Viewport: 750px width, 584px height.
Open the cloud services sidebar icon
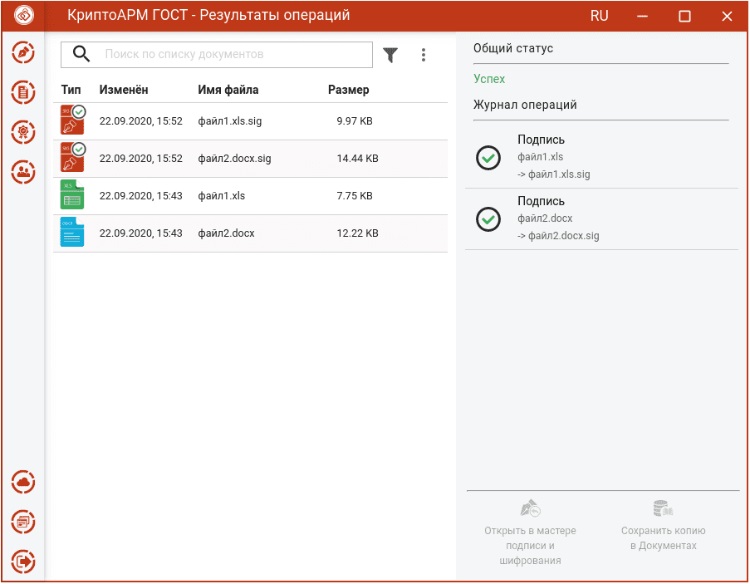tap(23, 482)
